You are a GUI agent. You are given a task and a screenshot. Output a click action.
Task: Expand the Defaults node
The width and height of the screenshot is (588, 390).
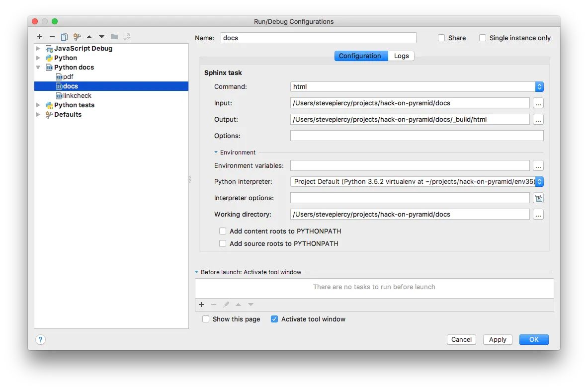click(38, 114)
